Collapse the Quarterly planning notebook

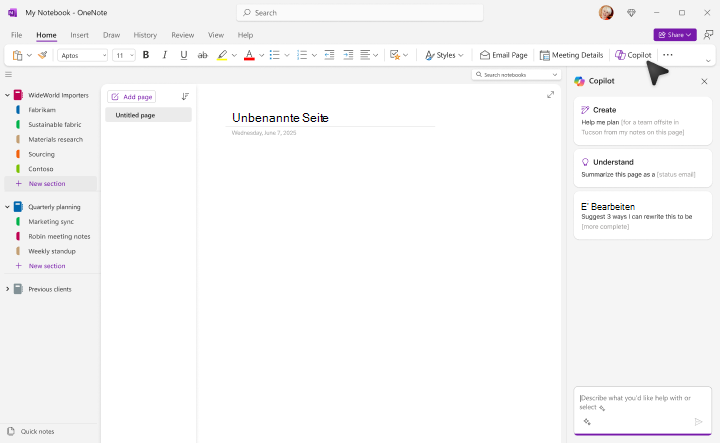[x=7, y=207]
